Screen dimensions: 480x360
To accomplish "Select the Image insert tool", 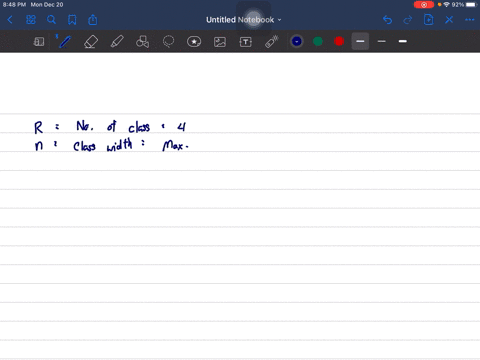I will 220,42.
